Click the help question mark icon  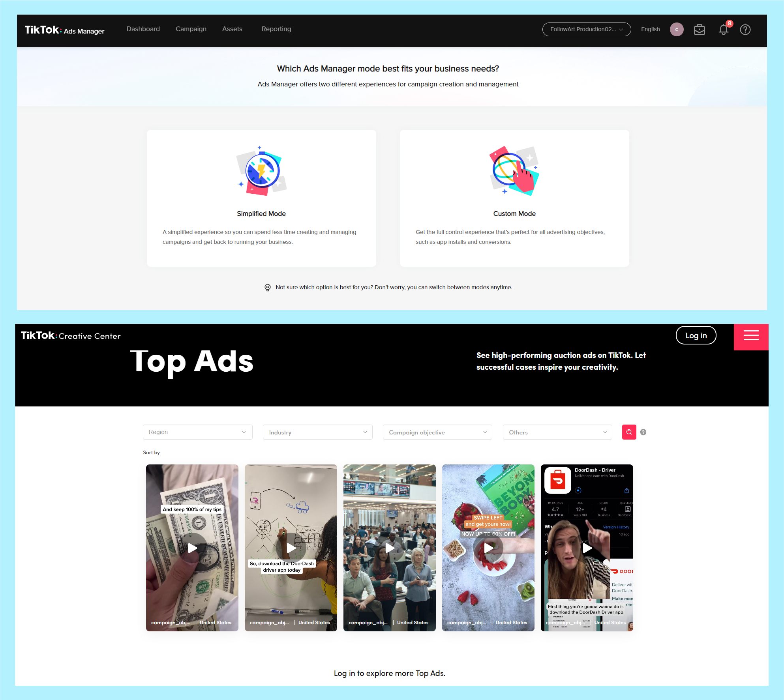coord(745,30)
